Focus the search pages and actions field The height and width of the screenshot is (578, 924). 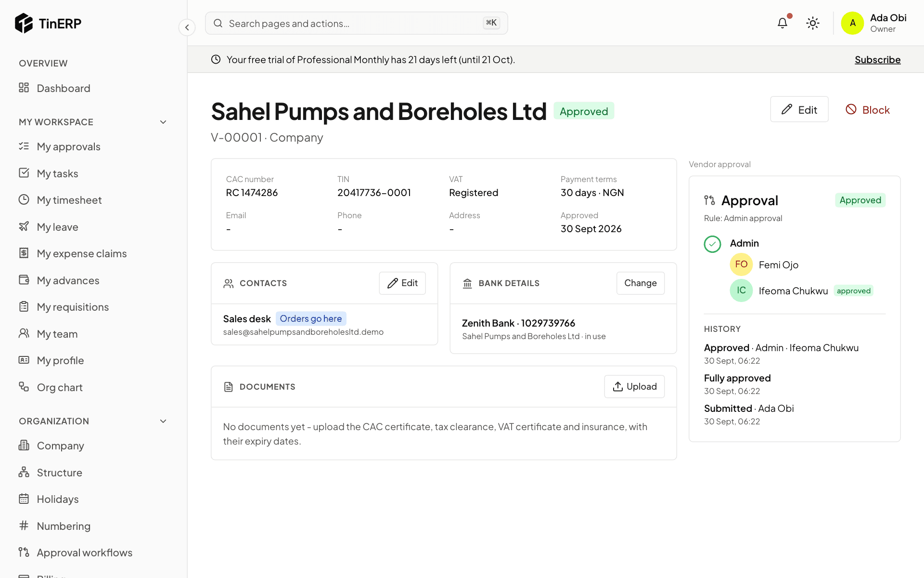356,23
